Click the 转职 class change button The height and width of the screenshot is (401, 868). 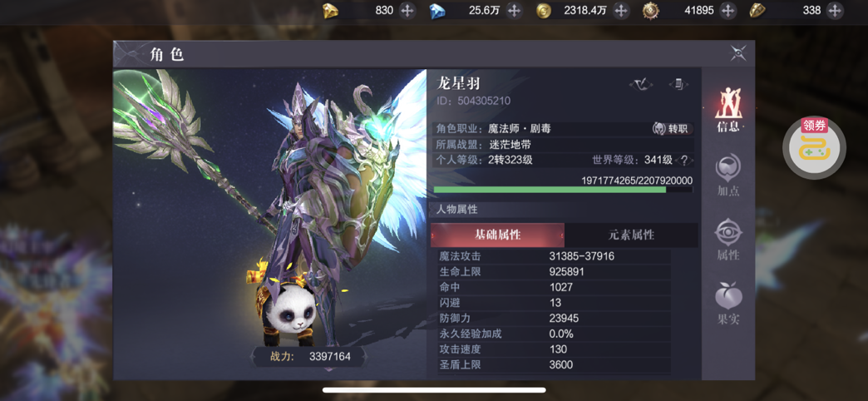click(x=672, y=128)
